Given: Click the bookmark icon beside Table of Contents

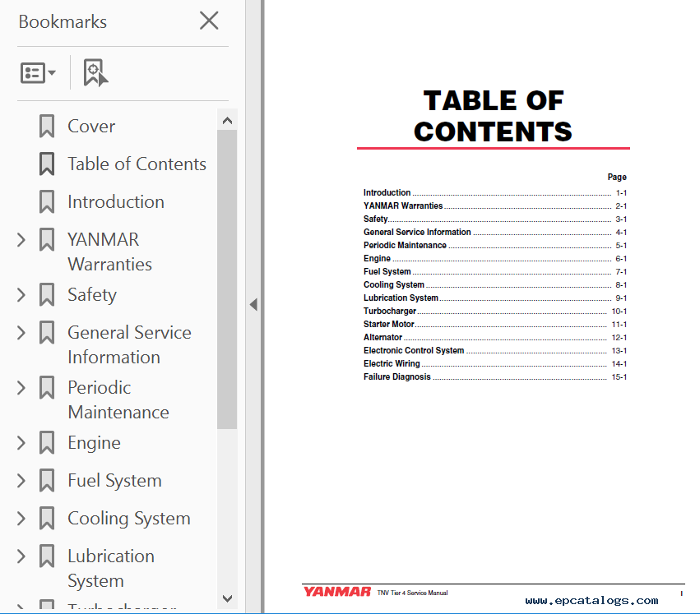Looking at the screenshot, I should (x=47, y=164).
